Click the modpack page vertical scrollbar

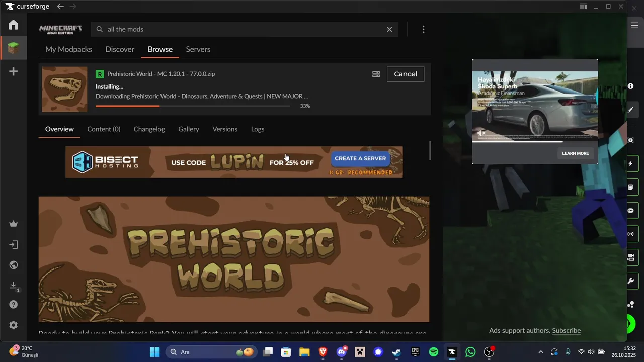click(x=430, y=151)
